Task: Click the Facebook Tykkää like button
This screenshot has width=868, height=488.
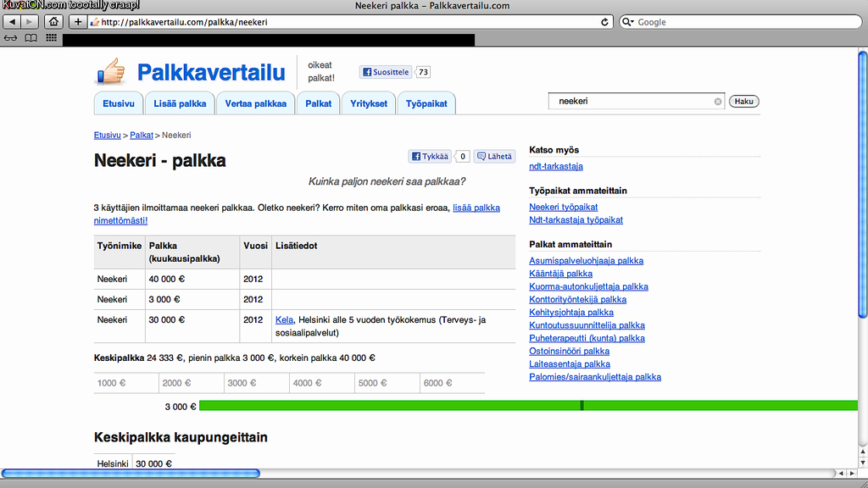Action: [x=430, y=156]
